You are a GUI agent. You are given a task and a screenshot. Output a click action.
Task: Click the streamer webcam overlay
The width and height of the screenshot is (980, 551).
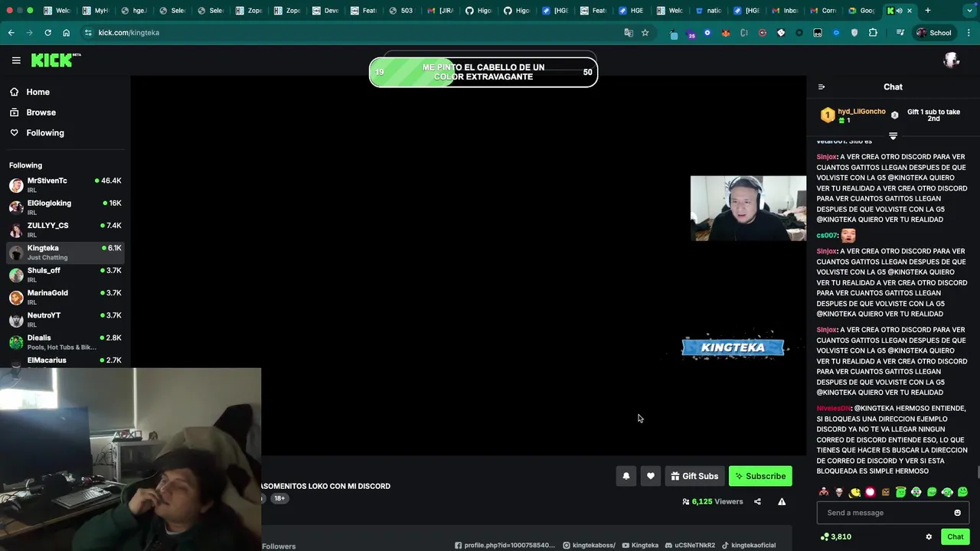pos(748,208)
